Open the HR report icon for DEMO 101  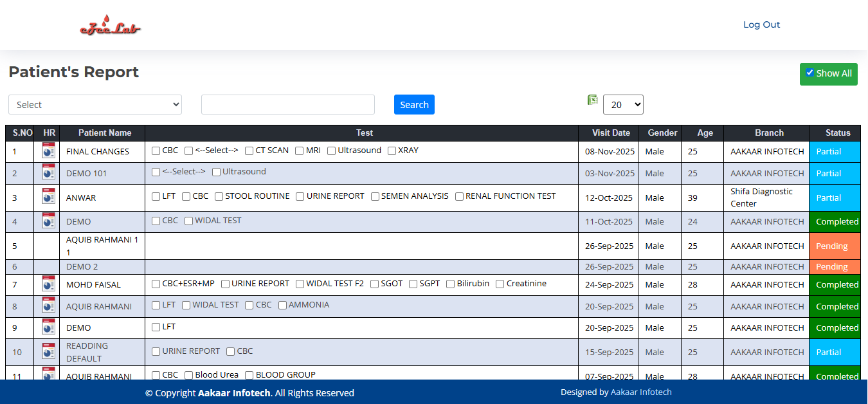[x=48, y=172]
